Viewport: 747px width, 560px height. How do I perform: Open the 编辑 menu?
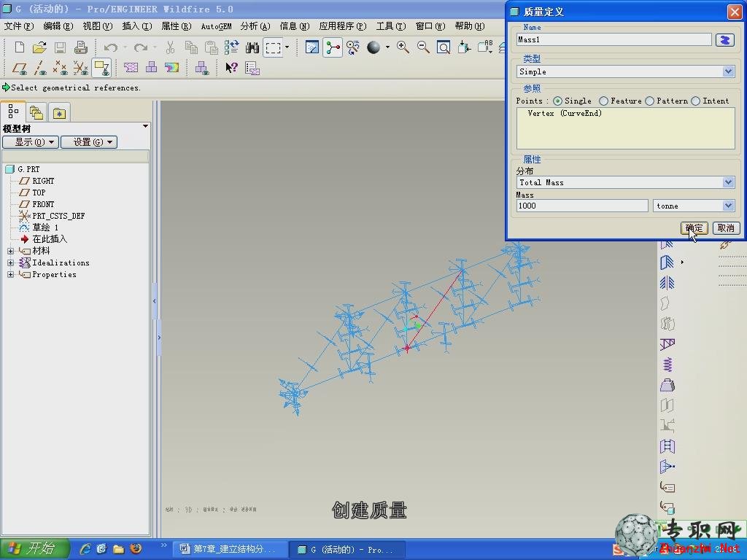coord(58,26)
